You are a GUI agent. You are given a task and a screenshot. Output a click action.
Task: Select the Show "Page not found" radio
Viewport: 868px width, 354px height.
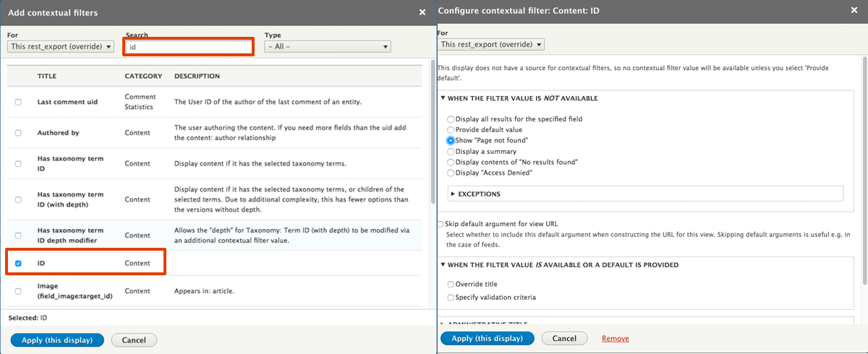[x=451, y=140]
